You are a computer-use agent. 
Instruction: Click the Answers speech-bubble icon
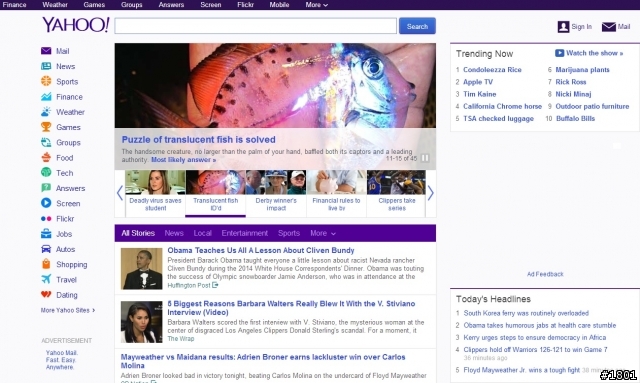46,188
